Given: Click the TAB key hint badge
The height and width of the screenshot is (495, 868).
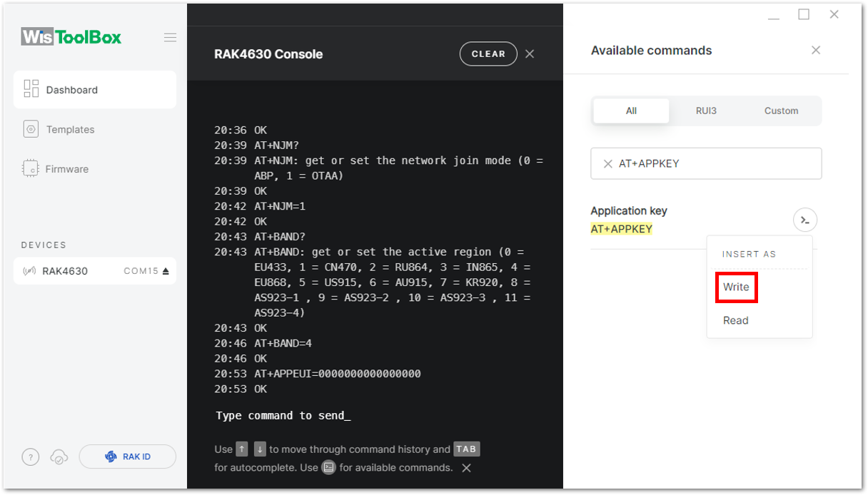Looking at the screenshot, I should (x=467, y=449).
